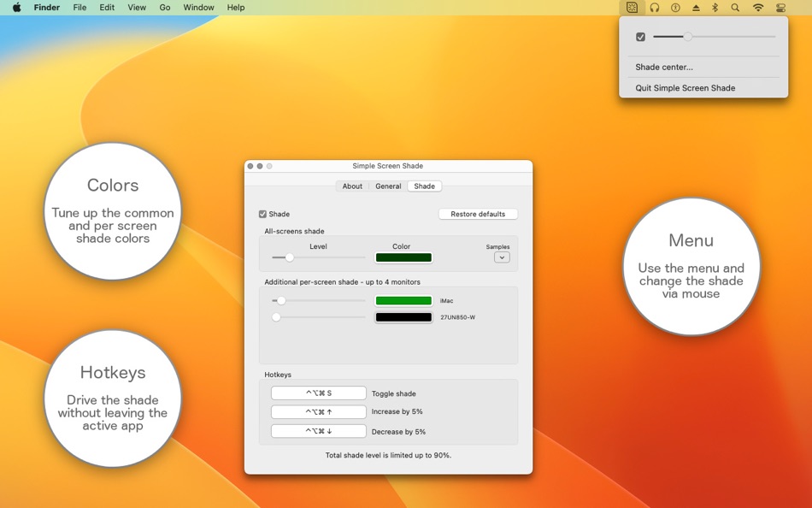This screenshot has width=812, height=508.
Task: Open the Window menu
Action: 198,7
